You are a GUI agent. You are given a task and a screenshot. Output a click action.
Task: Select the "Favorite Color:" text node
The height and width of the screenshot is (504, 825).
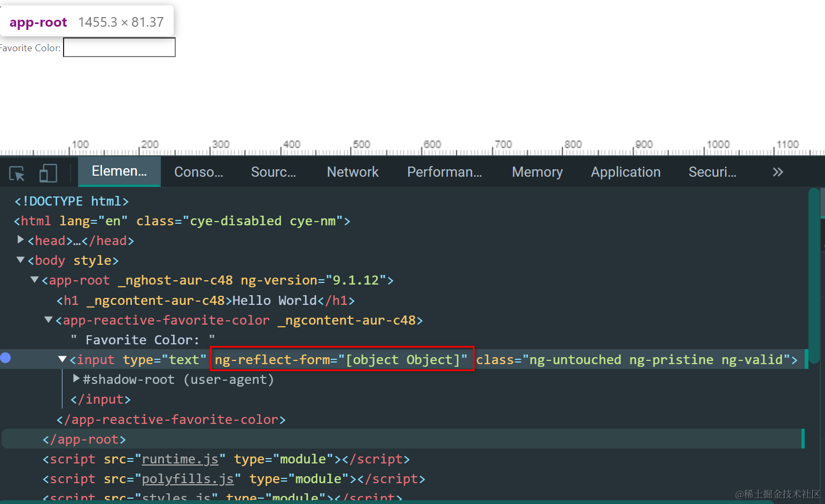pyautogui.click(x=143, y=340)
